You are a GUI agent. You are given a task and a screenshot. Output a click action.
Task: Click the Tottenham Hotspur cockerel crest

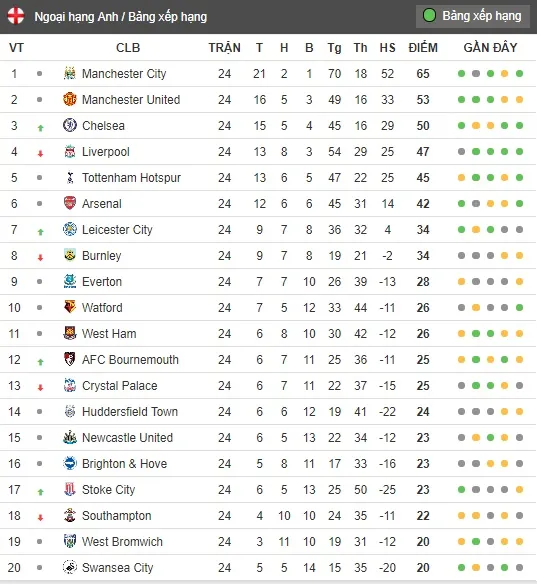pos(70,178)
